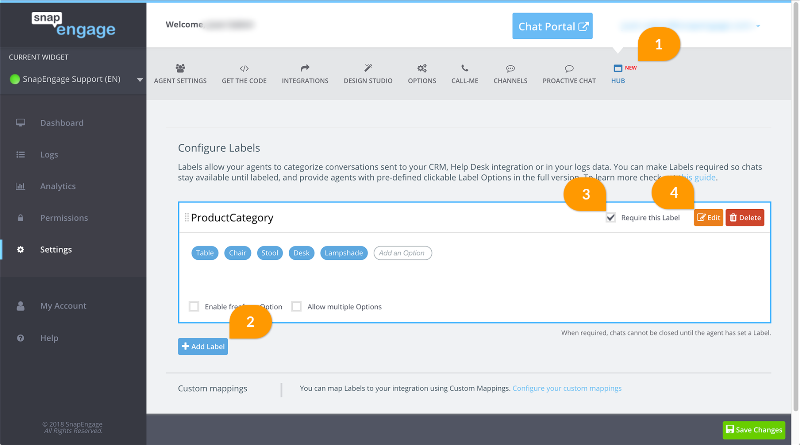Click the Add an Option field

(x=403, y=253)
